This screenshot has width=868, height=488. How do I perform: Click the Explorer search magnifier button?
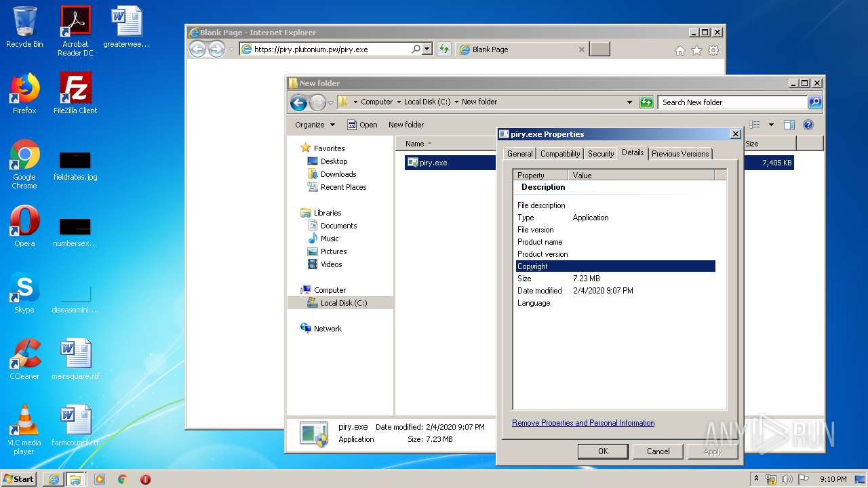pos(815,102)
